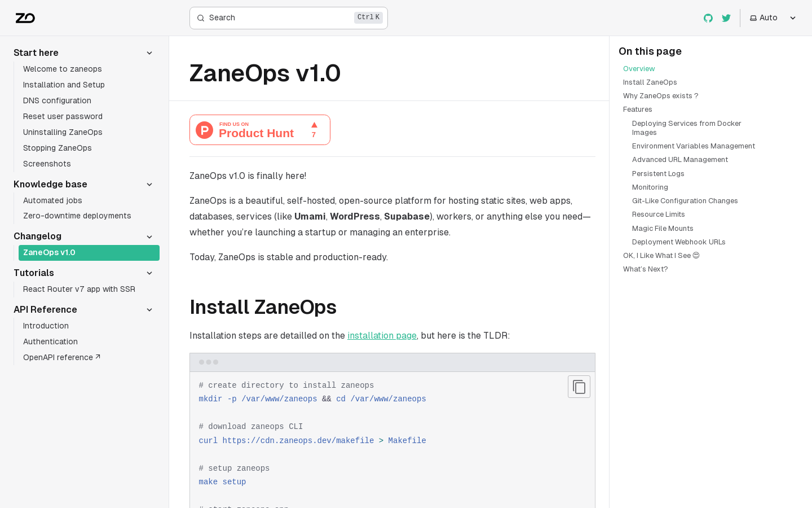The image size is (812, 508).
Task: Click the search magnifier icon
Action: point(201,18)
